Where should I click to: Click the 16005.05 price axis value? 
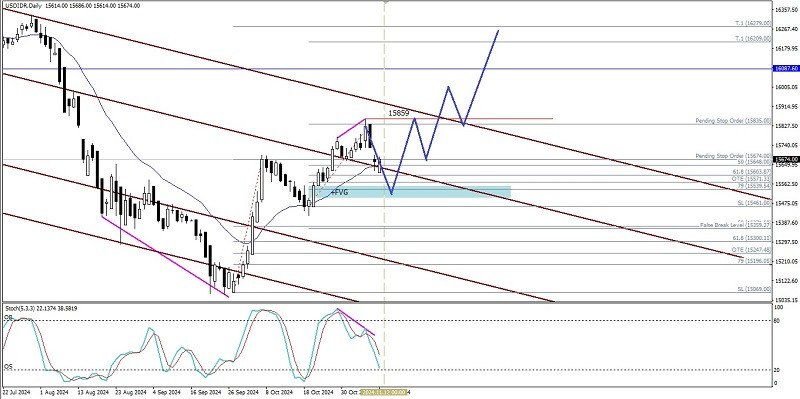click(786, 87)
